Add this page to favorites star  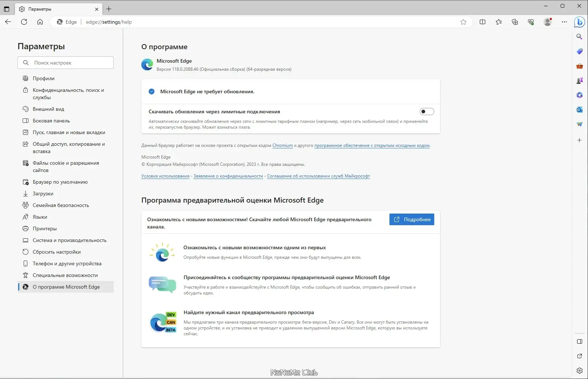(463, 22)
